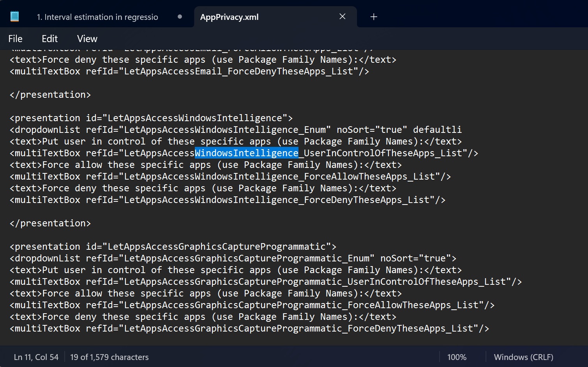Close the AppPrivacy.xml tab

343,16
